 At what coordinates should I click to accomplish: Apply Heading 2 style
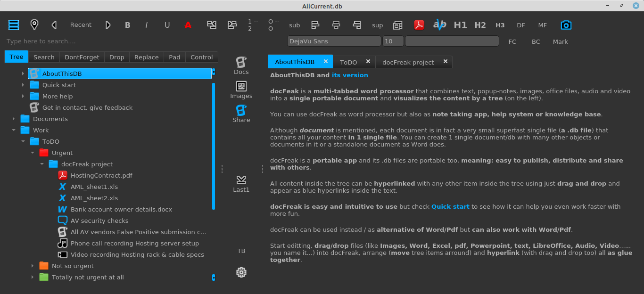[480, 25]
